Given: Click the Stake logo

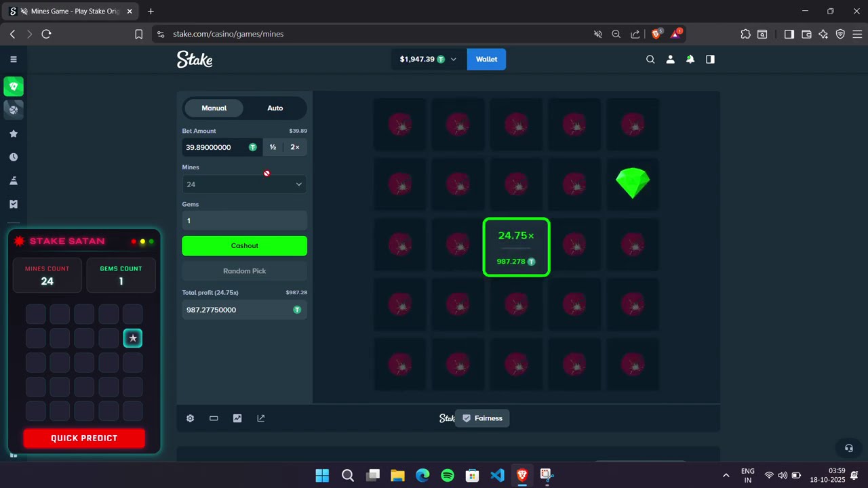Looking at the screenshot, I should [x=195, y=60].
